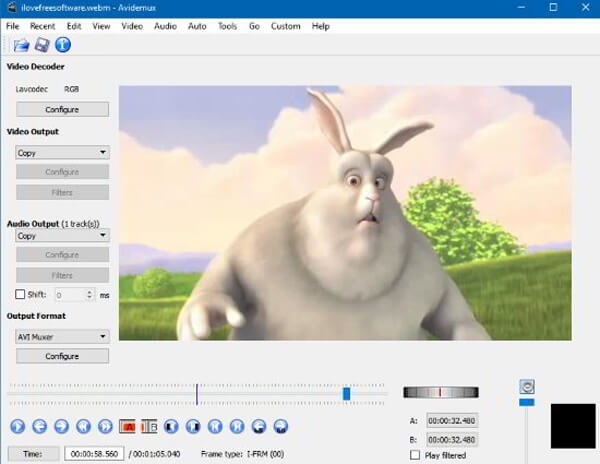Open the Recent menu
The height and width of the screenshot is (464, 600).
coord(42,26)
